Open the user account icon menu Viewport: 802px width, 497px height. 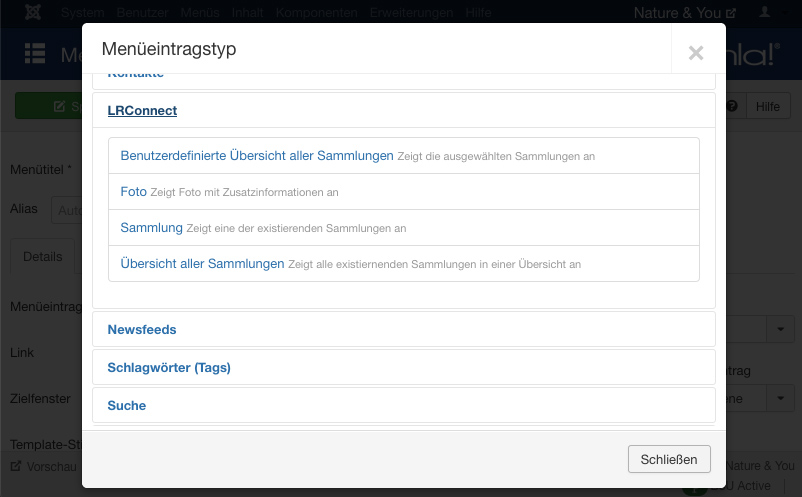coord(765,12)
